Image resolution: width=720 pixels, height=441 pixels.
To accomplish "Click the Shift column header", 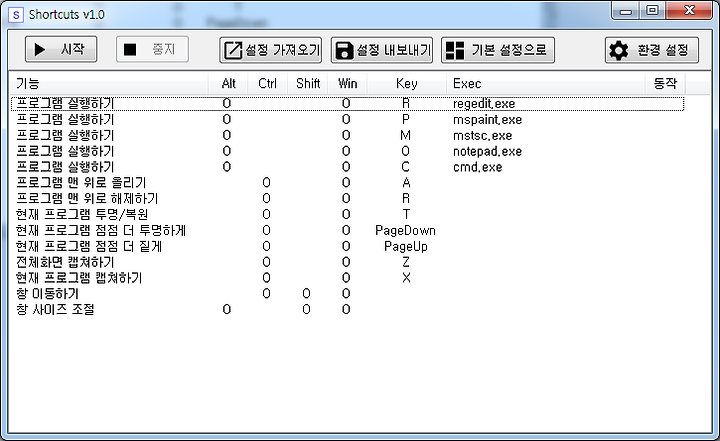I will pyautogui.click(x=307, y=83).
